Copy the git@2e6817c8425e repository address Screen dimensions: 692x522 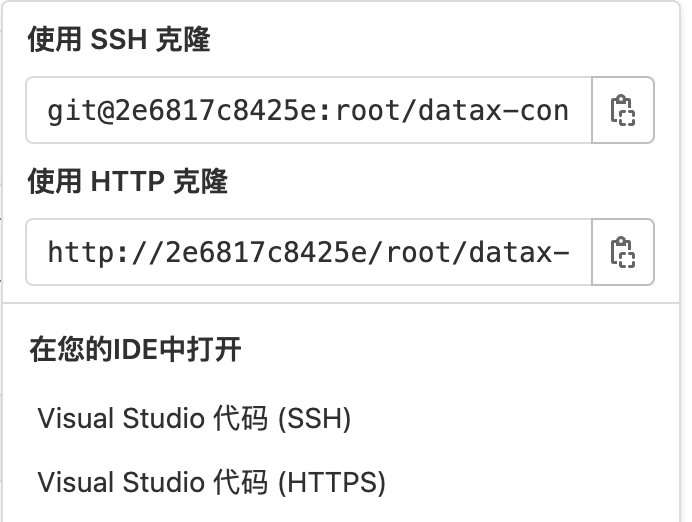coord(623,109)
